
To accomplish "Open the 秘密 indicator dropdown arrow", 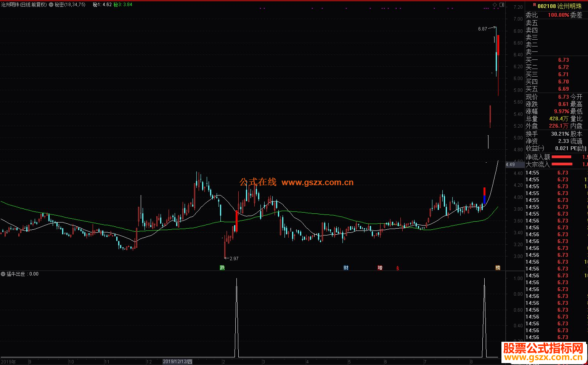I will click(51, 5).
